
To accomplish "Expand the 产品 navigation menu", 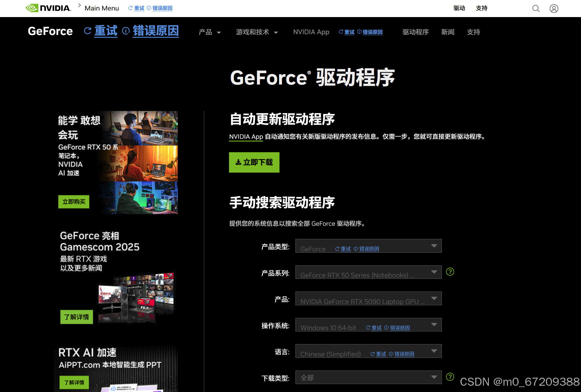I will pyautogui.click(x=210, y=32).
